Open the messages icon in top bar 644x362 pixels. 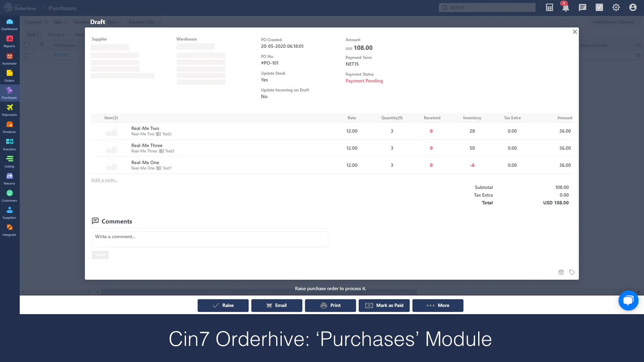tap(582, 7)
